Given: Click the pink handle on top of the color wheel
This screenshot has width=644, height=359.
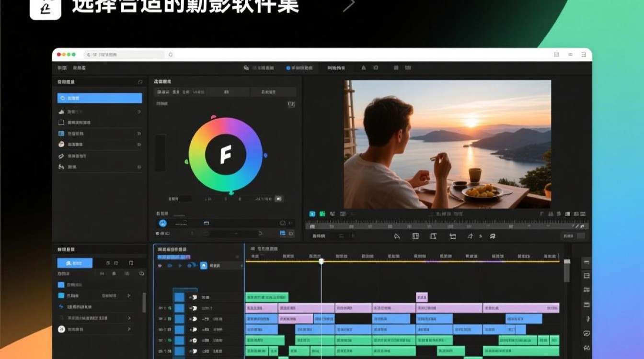Looking at the screenshot, I should (x=213, y=117).
